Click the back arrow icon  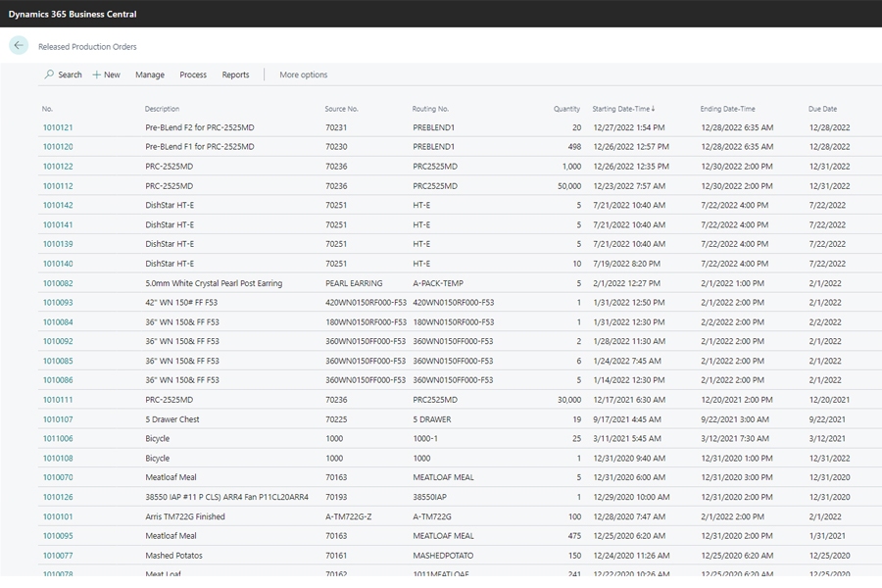[19, 46]
